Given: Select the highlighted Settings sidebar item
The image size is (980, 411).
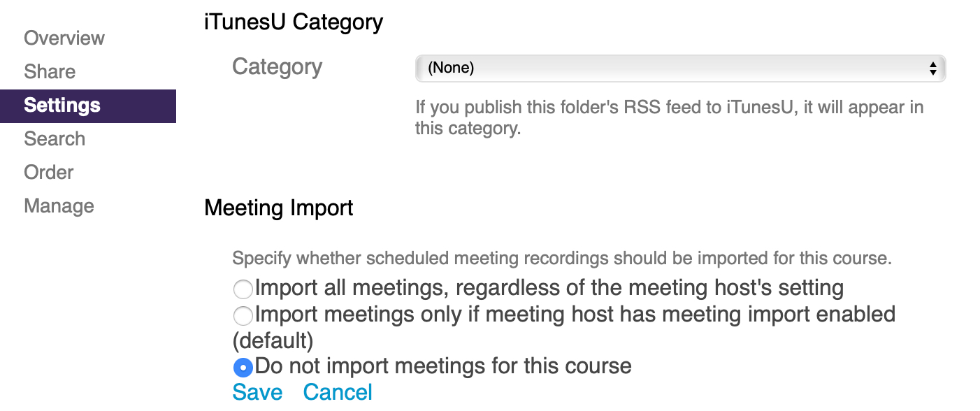Looking at the screenshot, I should 62,106.
